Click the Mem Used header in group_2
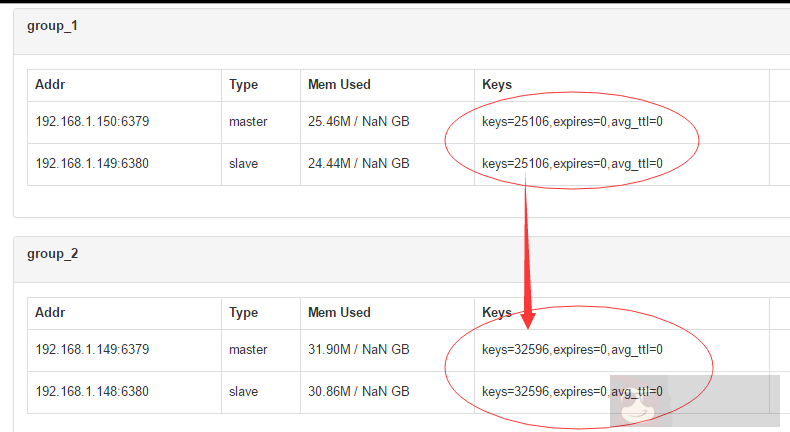The width and height of the screenshot is (790, 432). coord(339,313)
